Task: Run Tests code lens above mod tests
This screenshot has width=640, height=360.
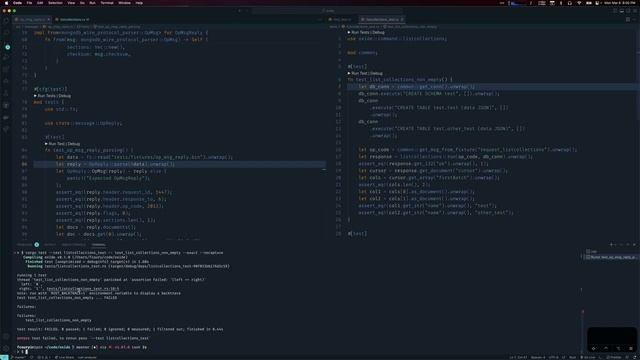Action: coord(46,96)
